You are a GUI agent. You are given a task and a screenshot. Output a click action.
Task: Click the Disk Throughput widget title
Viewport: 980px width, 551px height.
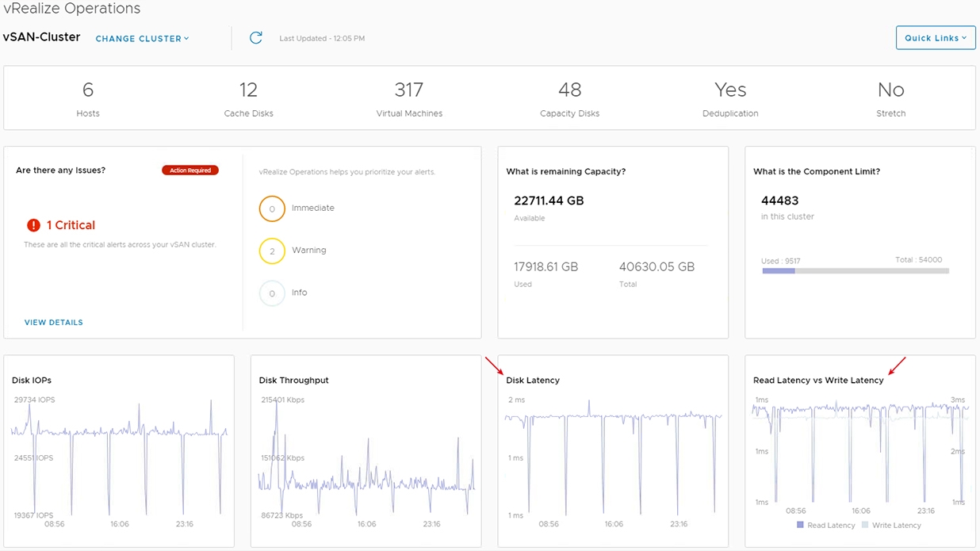click(x=294, y=381)
